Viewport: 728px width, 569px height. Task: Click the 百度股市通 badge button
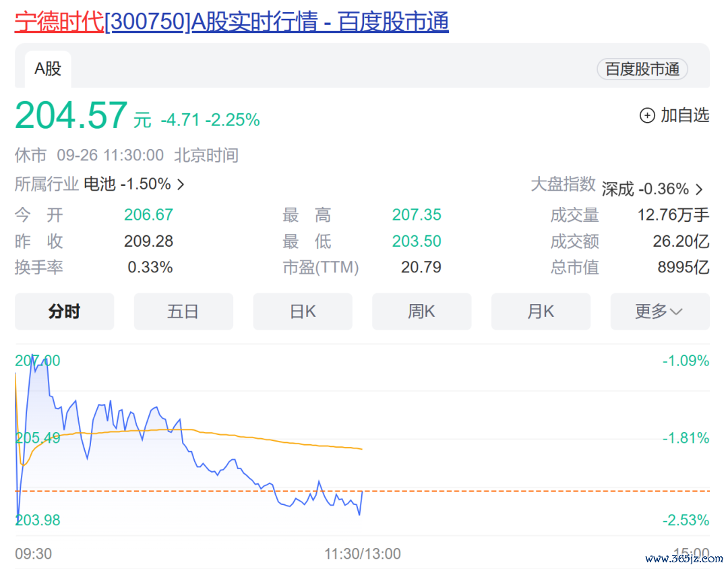tap(642, 69)
